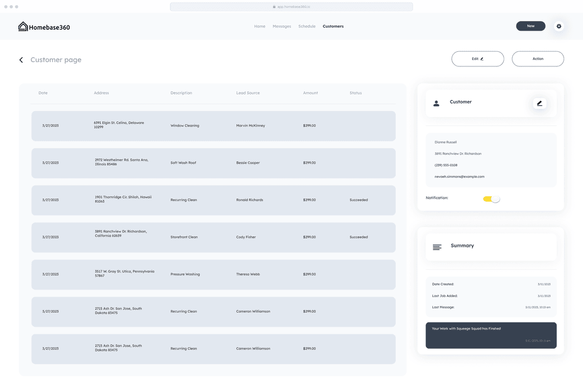The width and height of the screenshot is (583, 392).
Task: Open the settings gear icon
Action: click(559, 26)
